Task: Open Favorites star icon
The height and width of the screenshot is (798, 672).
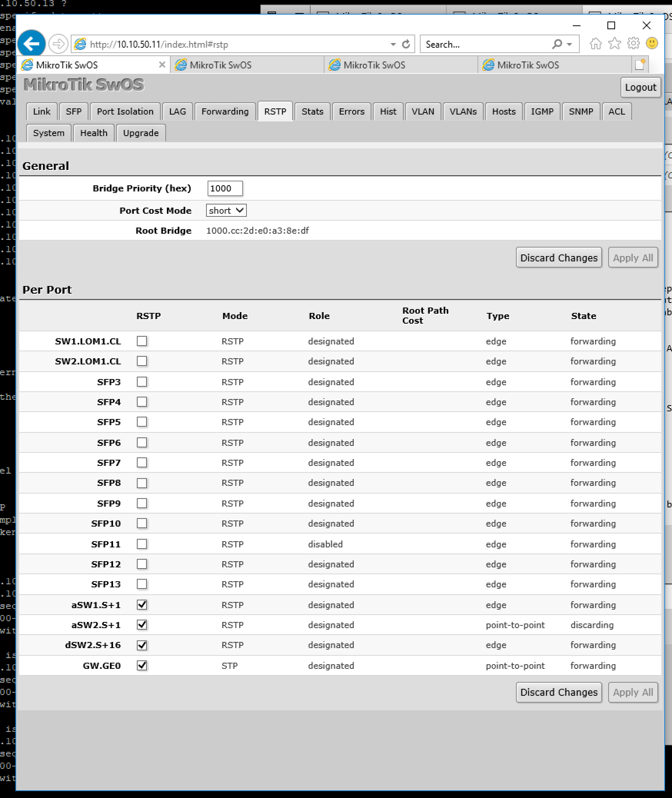Action: point(615,43)
